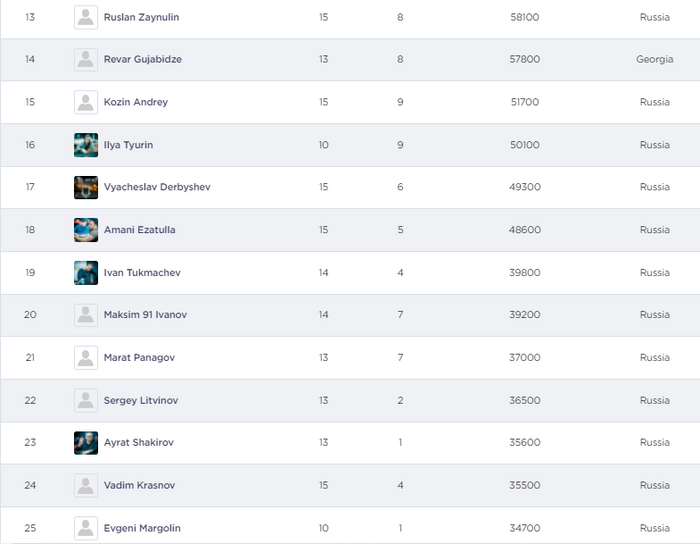The width and height of the screenshot is (700, 544).
Task: Click Marat Panagov's default avatar icon
Action: tap(86, 357)
